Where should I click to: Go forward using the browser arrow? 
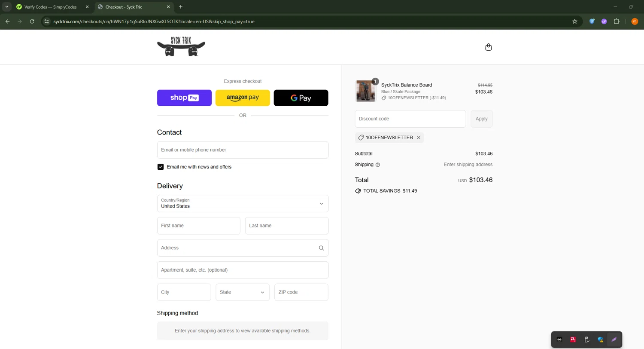coord(20,21)
